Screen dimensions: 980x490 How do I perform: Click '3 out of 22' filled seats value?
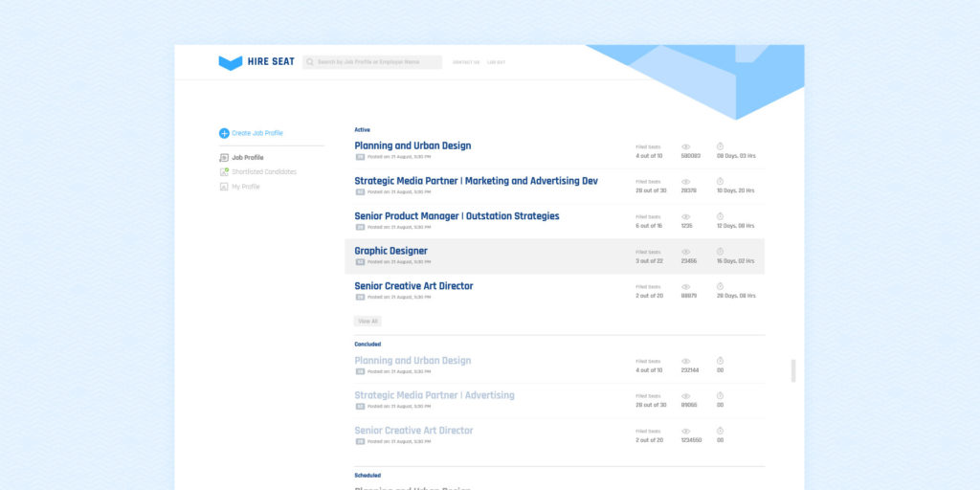650,260
